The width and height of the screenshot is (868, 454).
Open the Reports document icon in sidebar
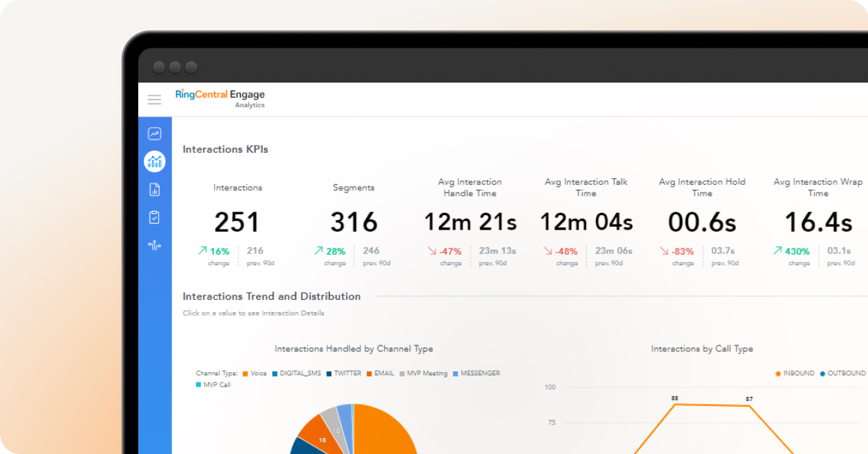click(x=154, y=189)
